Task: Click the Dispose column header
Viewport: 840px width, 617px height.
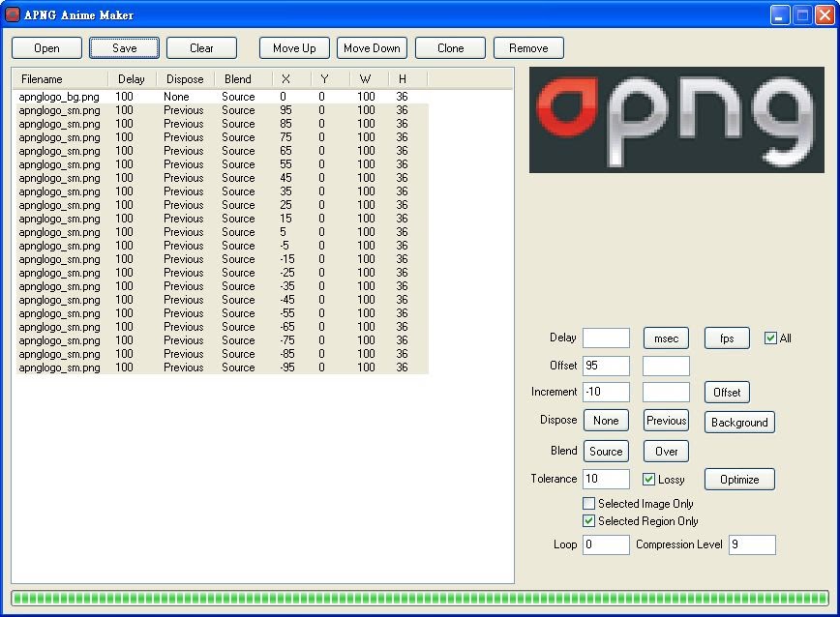Action: point(185,79)
